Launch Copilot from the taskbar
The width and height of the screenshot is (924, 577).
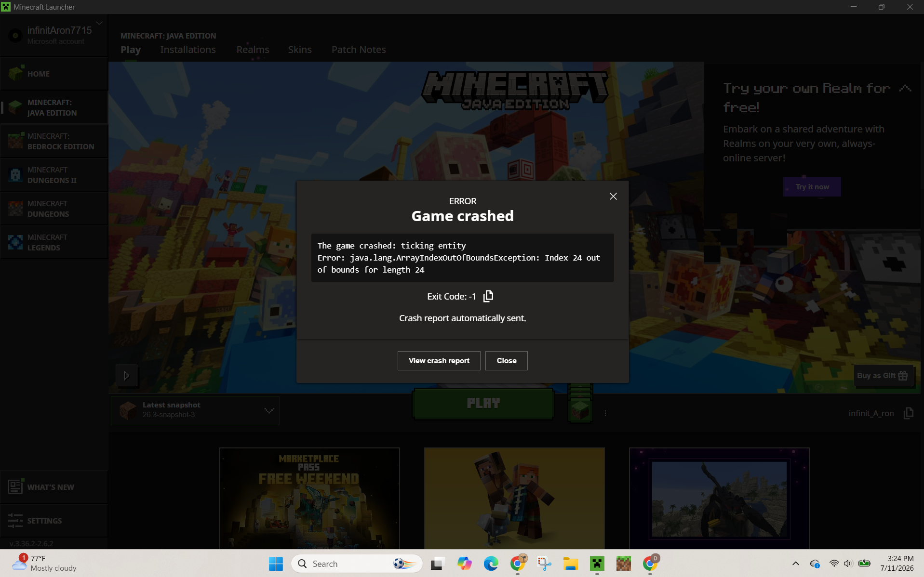click(465, 564)
